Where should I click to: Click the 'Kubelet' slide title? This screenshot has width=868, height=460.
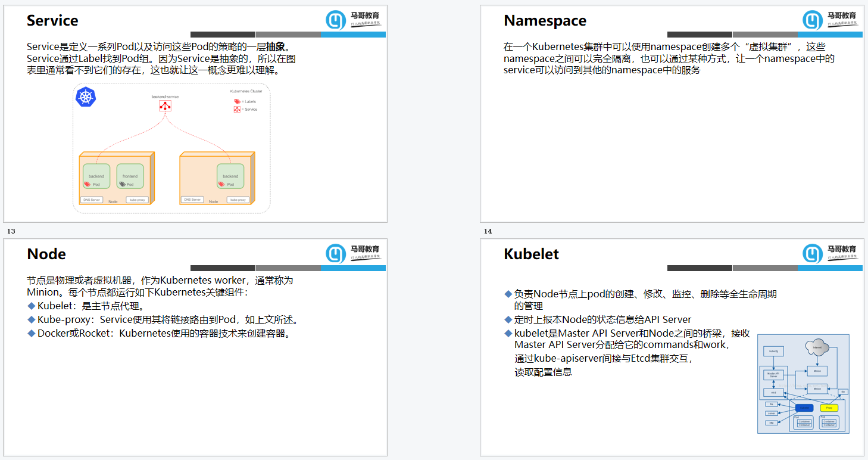tap(531, 254)
